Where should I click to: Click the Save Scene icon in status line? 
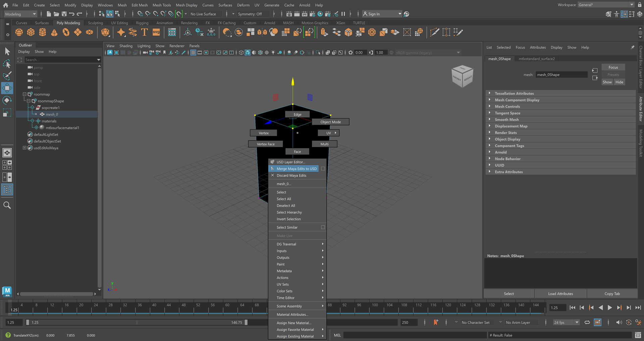click(64, 14)
